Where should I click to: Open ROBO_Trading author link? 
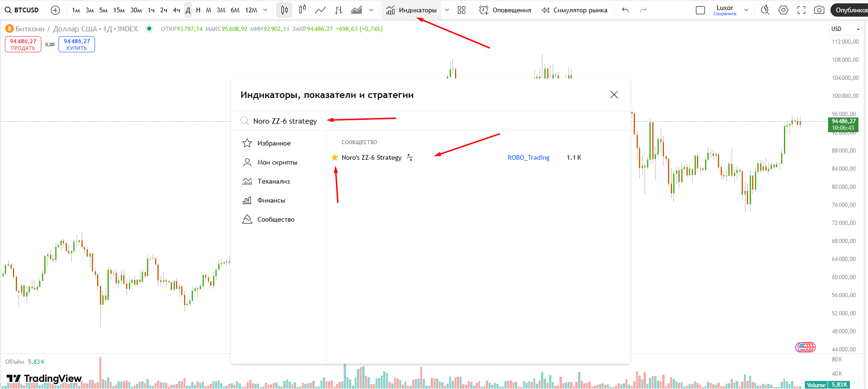click(528, 157)
